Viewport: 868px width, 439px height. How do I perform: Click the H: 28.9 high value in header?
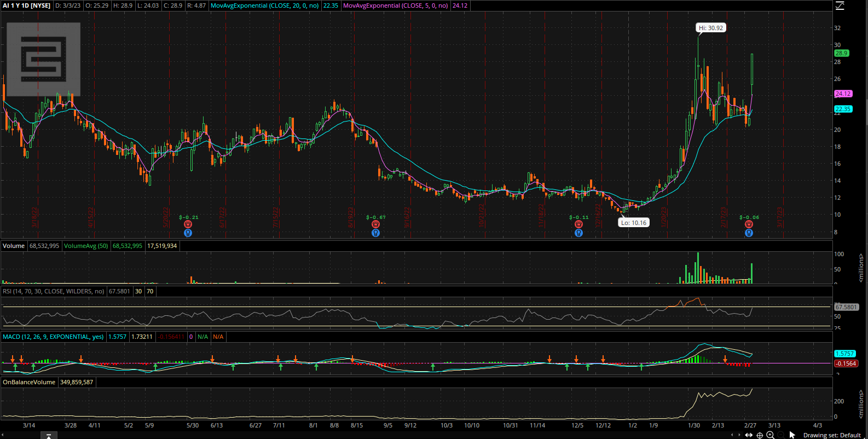(123, 5)
